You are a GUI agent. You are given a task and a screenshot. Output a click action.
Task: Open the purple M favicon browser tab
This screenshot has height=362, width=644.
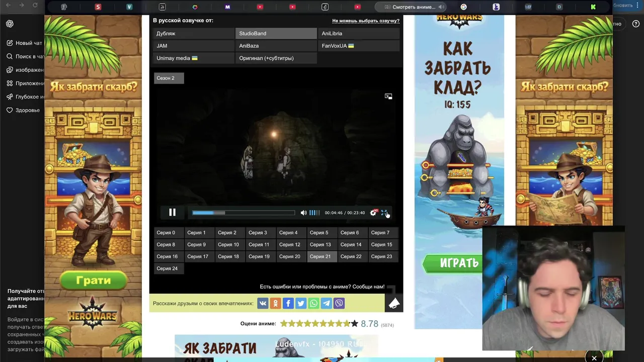click(227, 7)
